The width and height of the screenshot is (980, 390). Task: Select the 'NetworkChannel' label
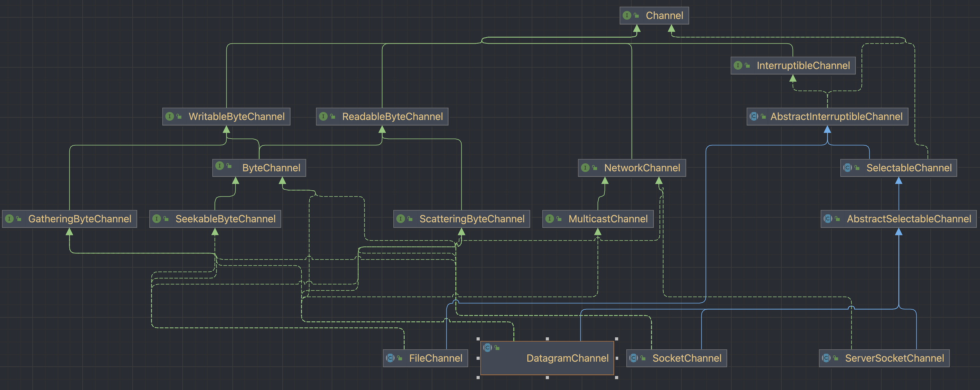pyautogui.click(x=642, y=168)
